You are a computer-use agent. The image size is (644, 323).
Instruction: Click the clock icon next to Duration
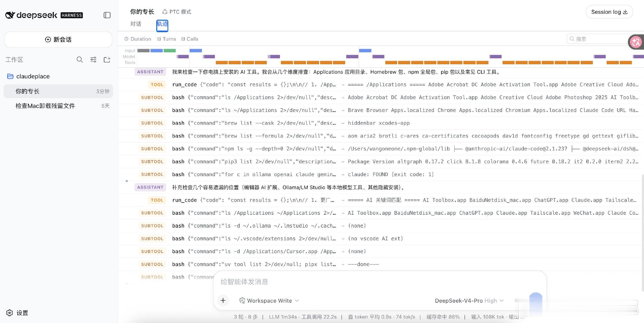click(127, 39)
